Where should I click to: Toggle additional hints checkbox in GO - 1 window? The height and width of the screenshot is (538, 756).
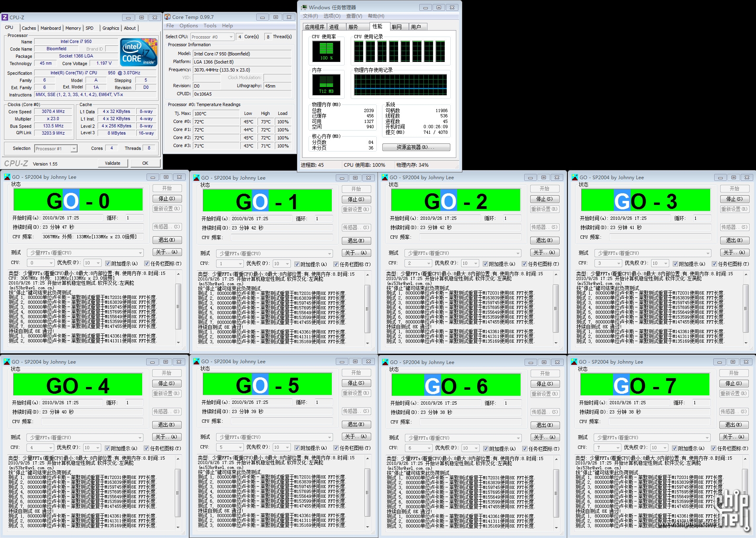(x=297, y=264)
